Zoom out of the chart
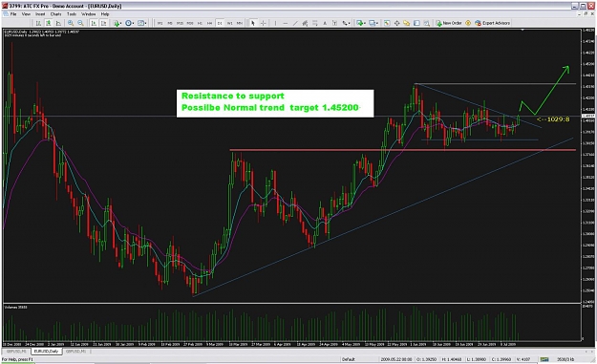 [80, 23]
